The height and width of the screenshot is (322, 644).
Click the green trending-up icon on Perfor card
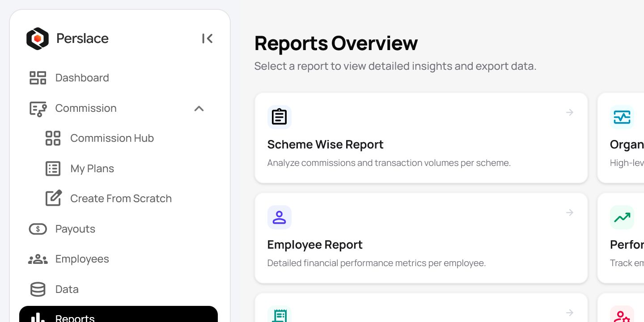pos(622,217)
